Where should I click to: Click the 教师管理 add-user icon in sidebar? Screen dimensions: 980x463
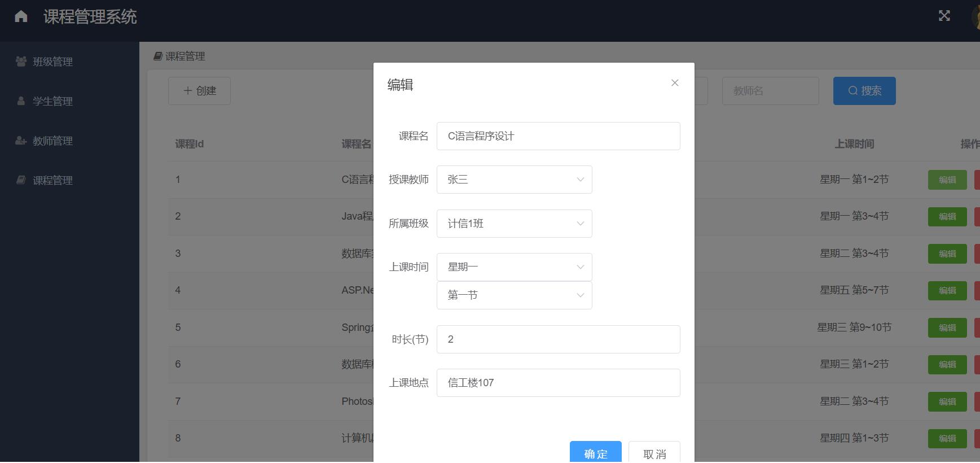tap(21, 140)
